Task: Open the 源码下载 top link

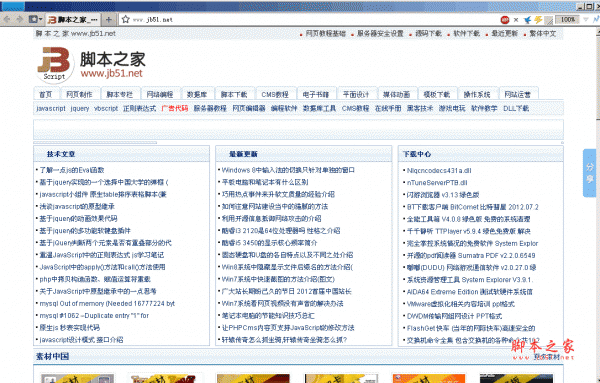Action: [429, 34]
